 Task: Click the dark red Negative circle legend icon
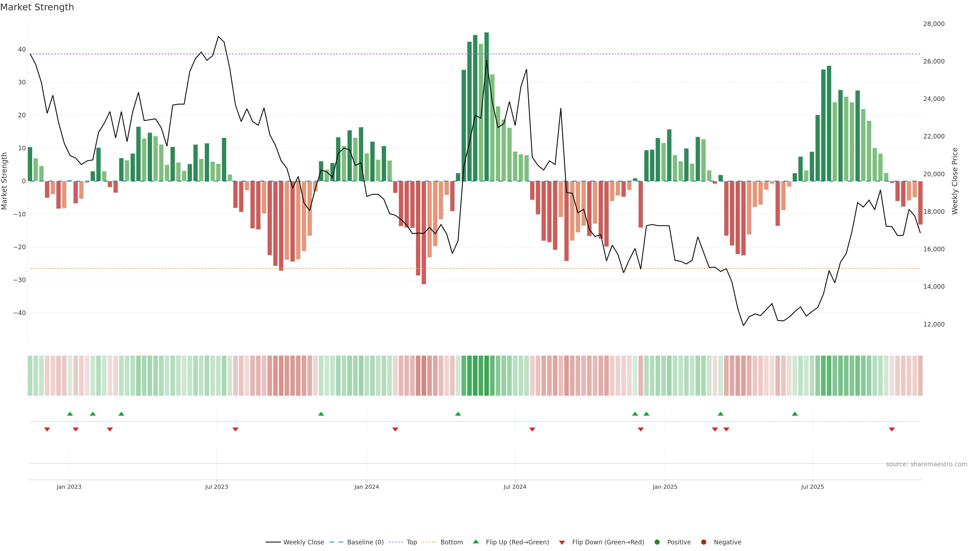[703, 542]
